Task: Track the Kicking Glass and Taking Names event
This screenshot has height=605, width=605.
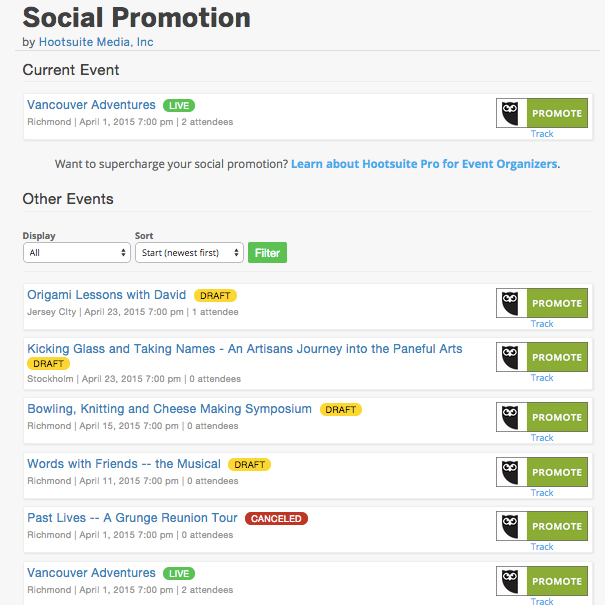Action: point(542,378)
